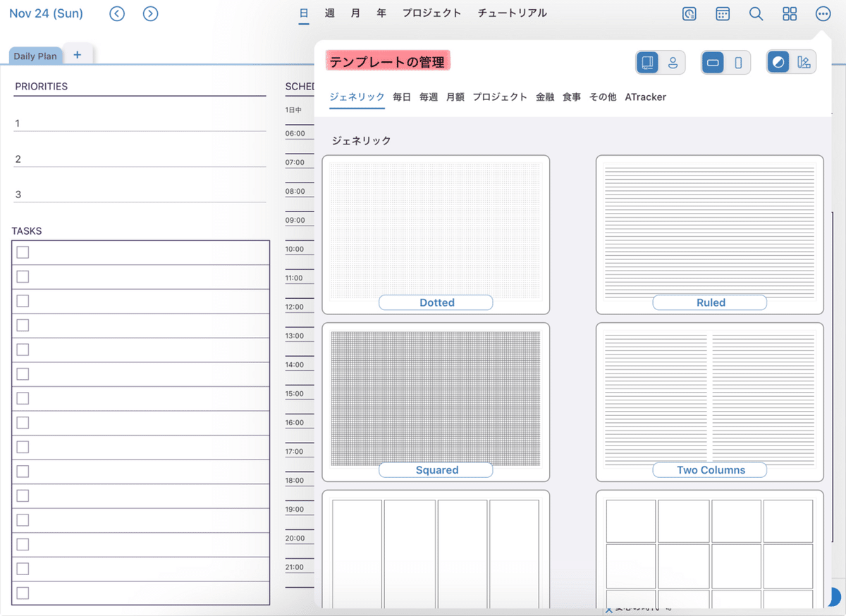Choose the boxes grid template thumbnail
This screenshot has height=616, width=846.
(709, 550)
